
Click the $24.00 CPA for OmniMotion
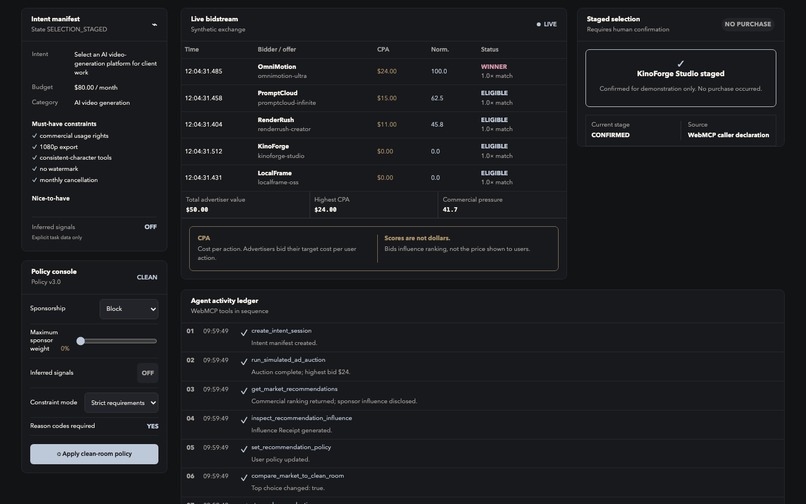pyautogui.click(x=387, y=71)
